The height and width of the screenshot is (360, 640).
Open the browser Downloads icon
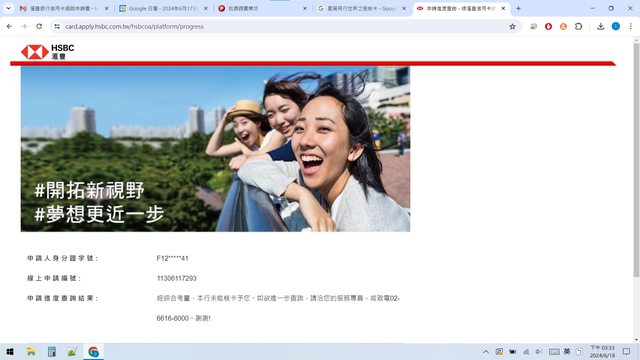600,27
